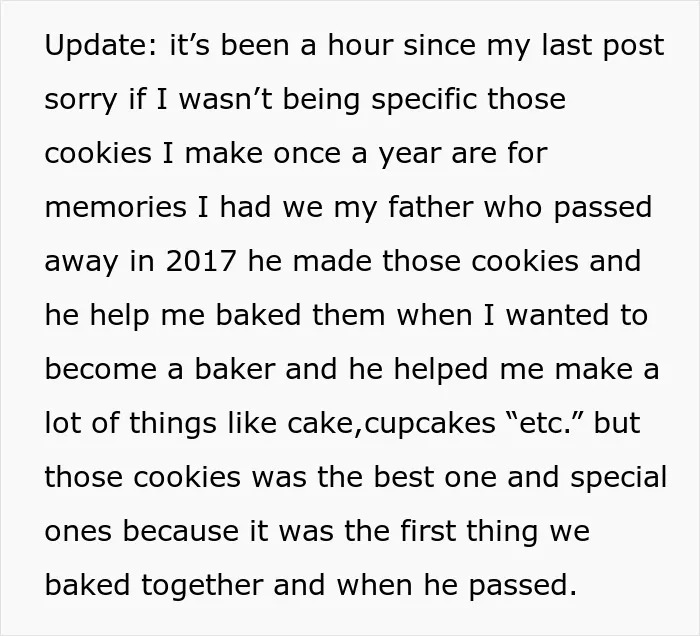The image size is (700, 636).
Task: Click the word "sorry"
Action: [x=81, y=100]
